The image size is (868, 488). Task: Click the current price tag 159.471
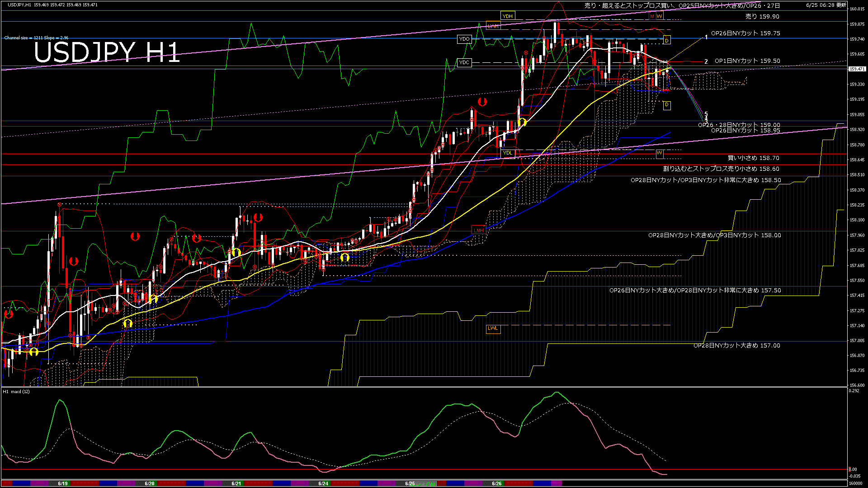tap(858, 69)
